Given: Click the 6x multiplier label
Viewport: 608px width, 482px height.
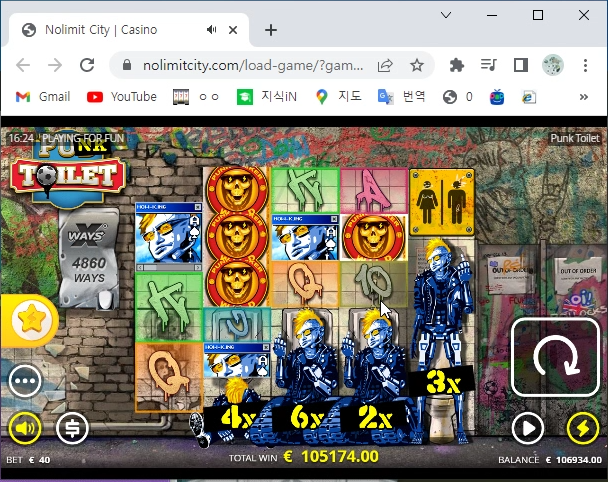Looking at the screenshot, I should [x=306, y=418].
